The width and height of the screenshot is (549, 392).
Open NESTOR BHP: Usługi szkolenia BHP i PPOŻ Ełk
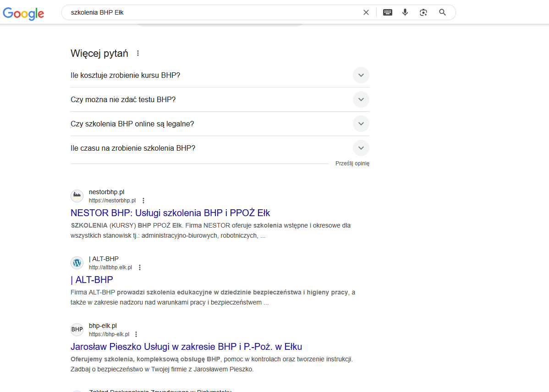[170, 213]
